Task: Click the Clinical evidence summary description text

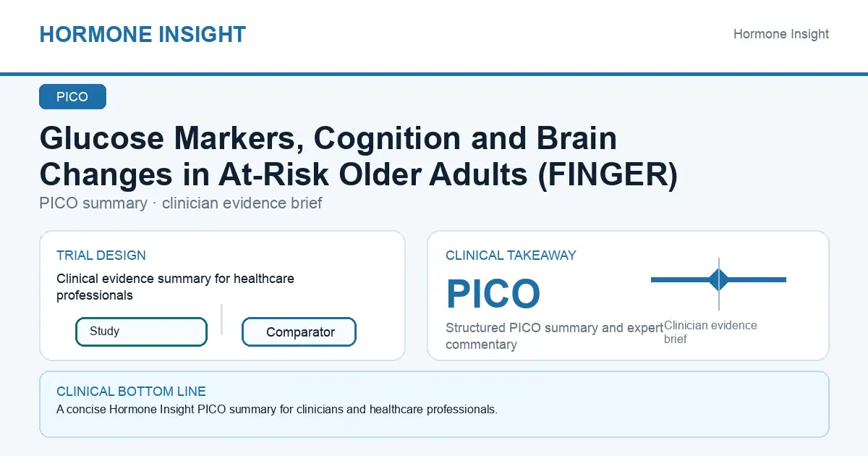Action: 175,287
